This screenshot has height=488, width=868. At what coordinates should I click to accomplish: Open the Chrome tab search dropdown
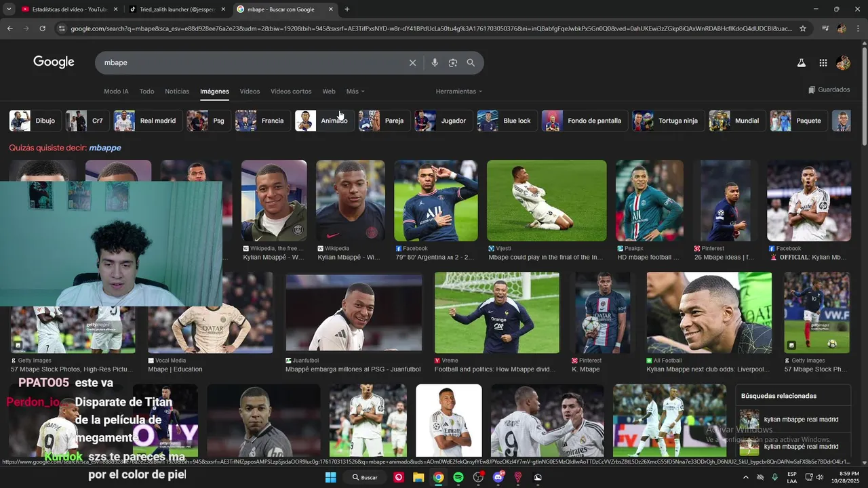(9, 9)
